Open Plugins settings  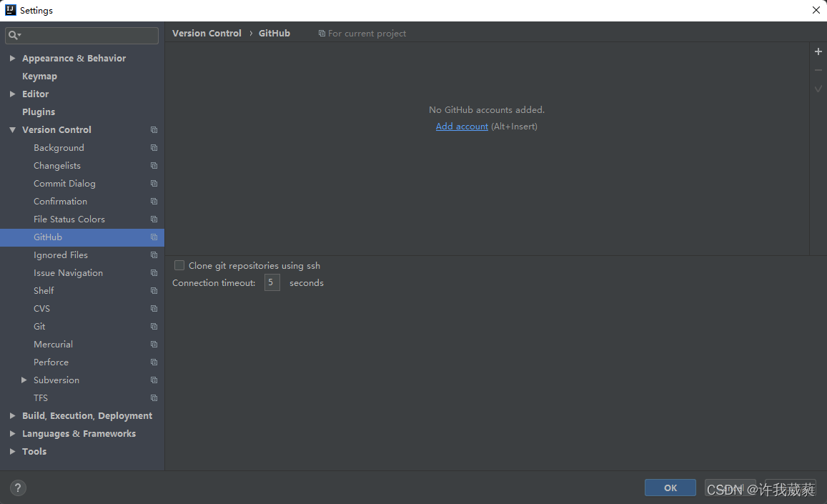pos(39,112)
